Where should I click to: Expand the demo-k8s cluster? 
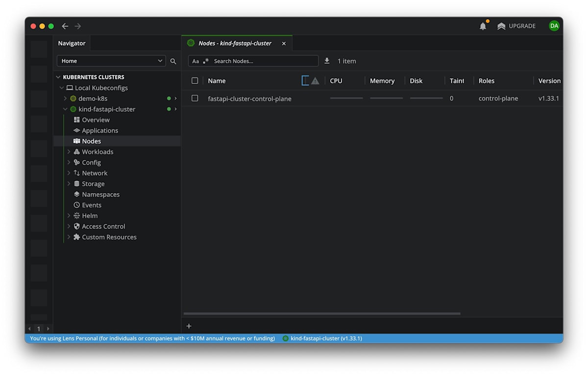(x=65, y=99)
